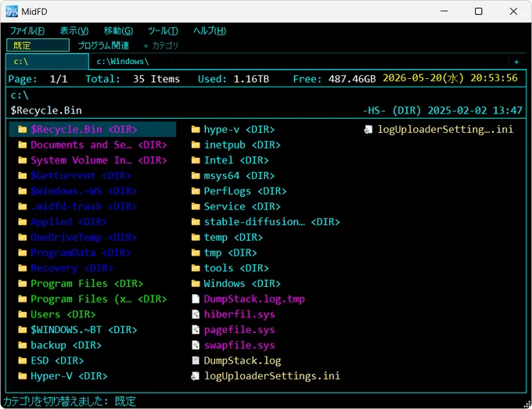Click the ProgramData folder icon
The width and height of the screenshot is (532, 409).
point(23,253)
